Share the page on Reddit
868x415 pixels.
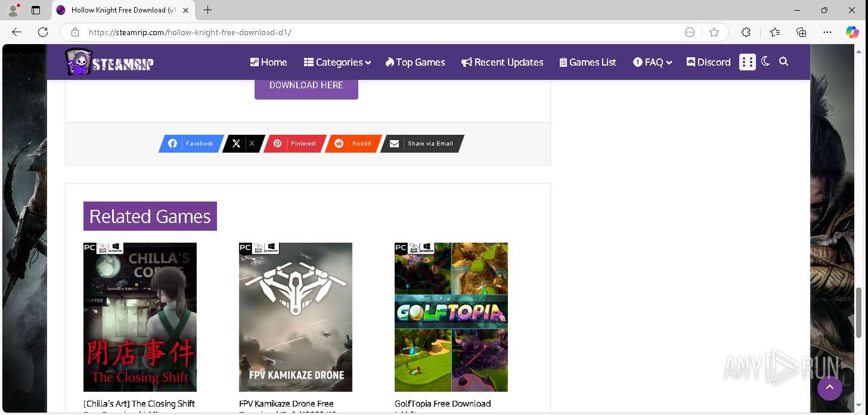pos(353,144)
